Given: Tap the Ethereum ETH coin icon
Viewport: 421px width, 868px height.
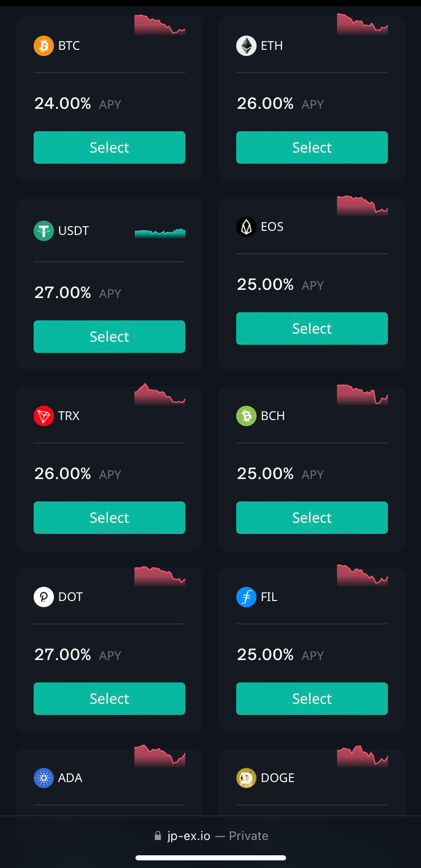Looking at the screenshot, I should tap(246, 46).
